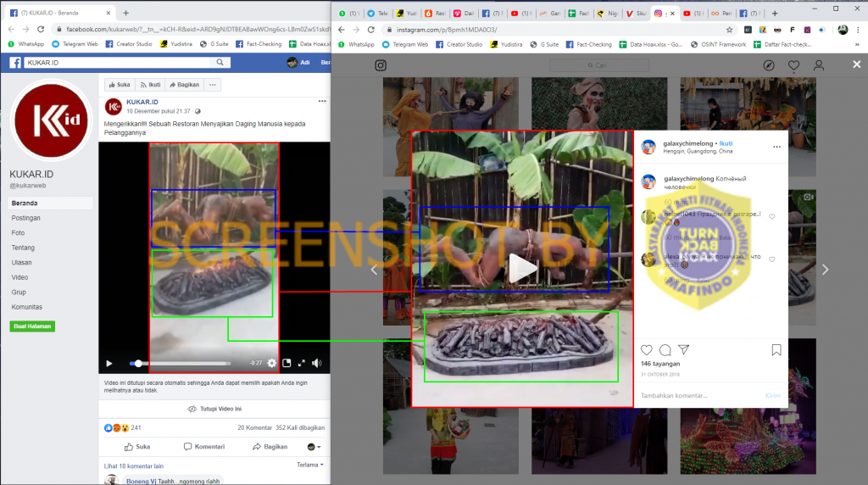Click the green Buat Halaman button
Image resolution: width=868 pixels, height=485 pixels.
click(x=32, y=326)
